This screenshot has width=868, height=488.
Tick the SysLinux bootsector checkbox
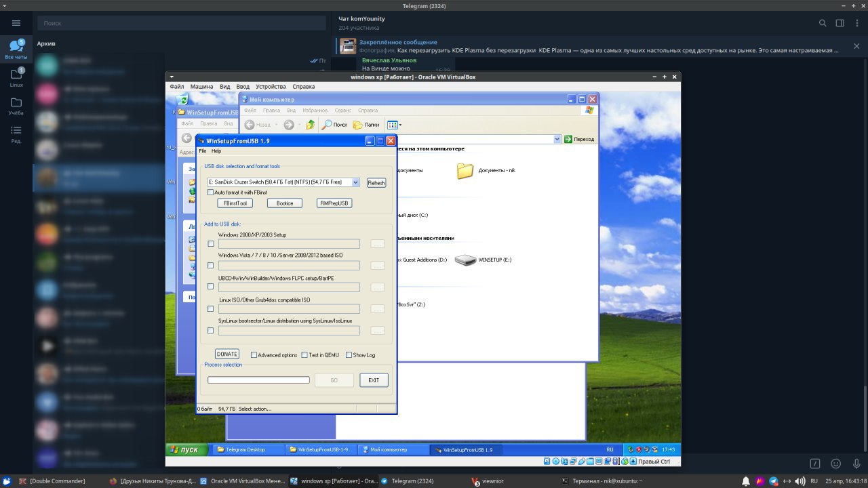[211, 331]
